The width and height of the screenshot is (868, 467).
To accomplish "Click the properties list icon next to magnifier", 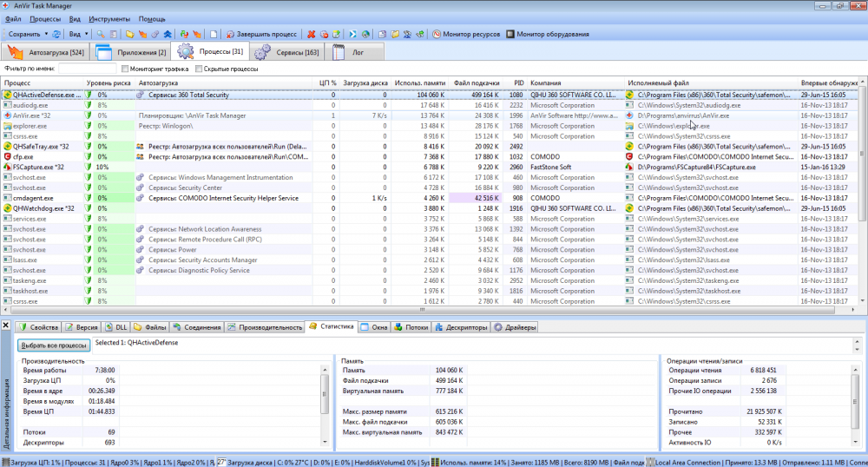I will (x=113, y=35).
